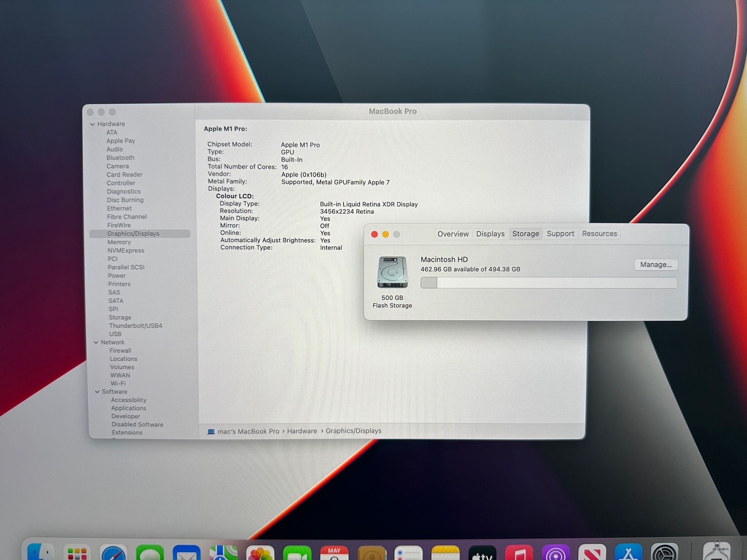Viewport: 747px width, 560px height.
Task: Select Applications under Software
Action: point(129,408)
